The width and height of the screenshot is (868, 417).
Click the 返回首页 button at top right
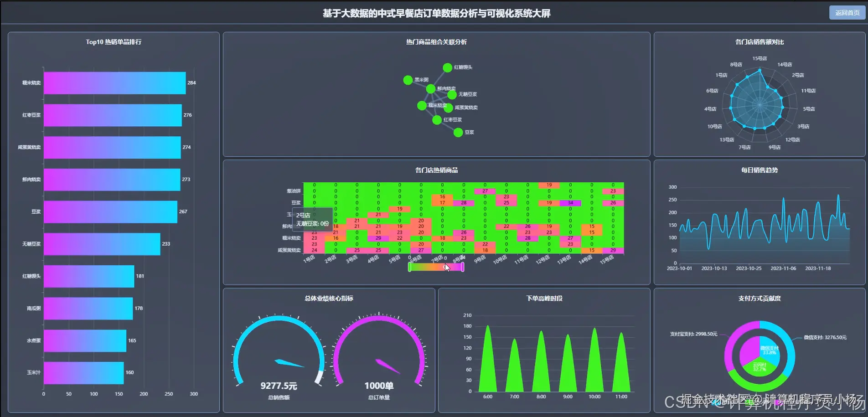pos(847,12)
